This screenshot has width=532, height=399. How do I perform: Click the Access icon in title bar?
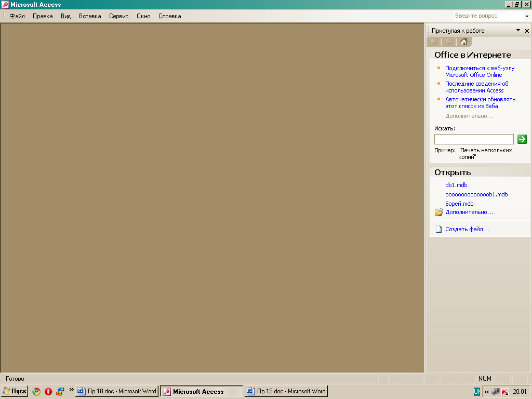tap(5, 4)
